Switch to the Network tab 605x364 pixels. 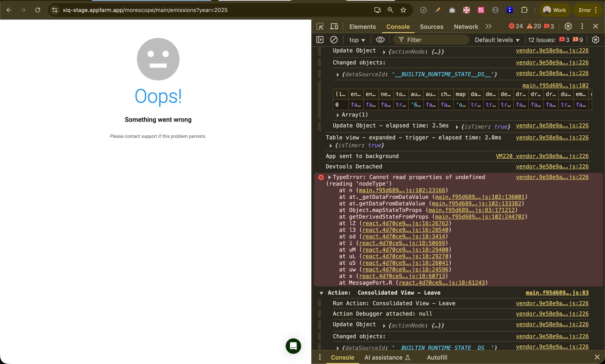466,27
